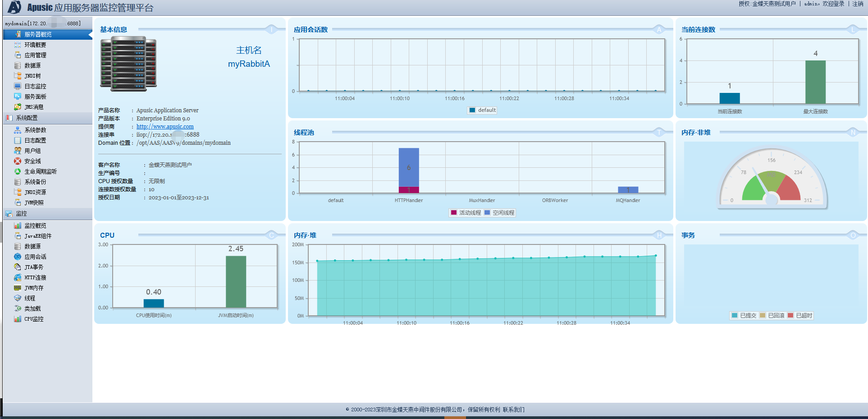Viewport: 868px width, 419px height.
Task: Click the JMS消息 sidebar icon
Action: [x=18, y=107]
